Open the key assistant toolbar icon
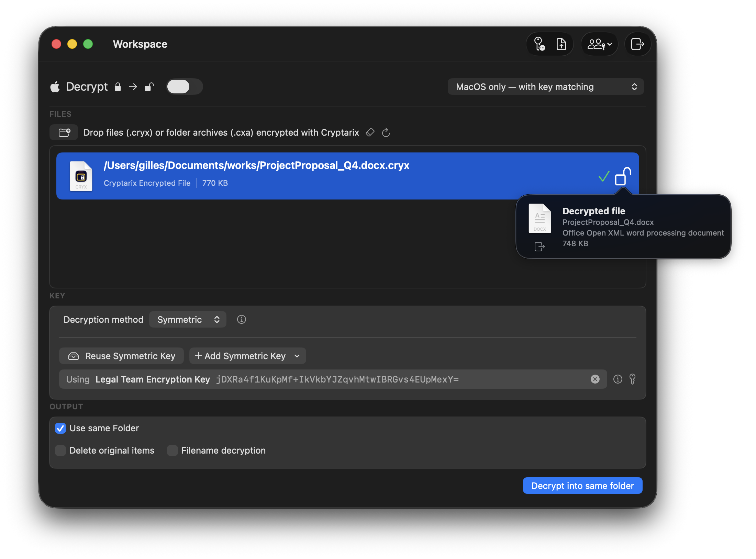 click(x=540, y=44)
